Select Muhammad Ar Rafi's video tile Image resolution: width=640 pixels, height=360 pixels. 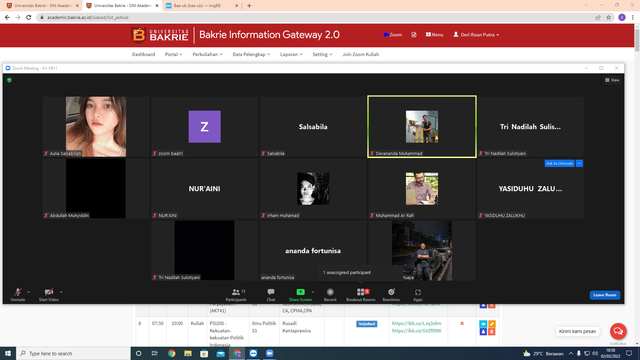422,189
